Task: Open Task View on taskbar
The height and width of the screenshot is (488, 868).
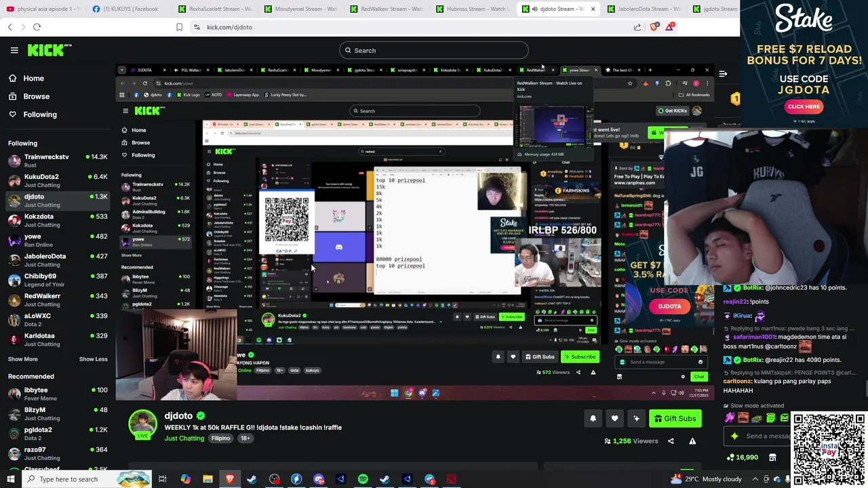Action: [163, 479]
